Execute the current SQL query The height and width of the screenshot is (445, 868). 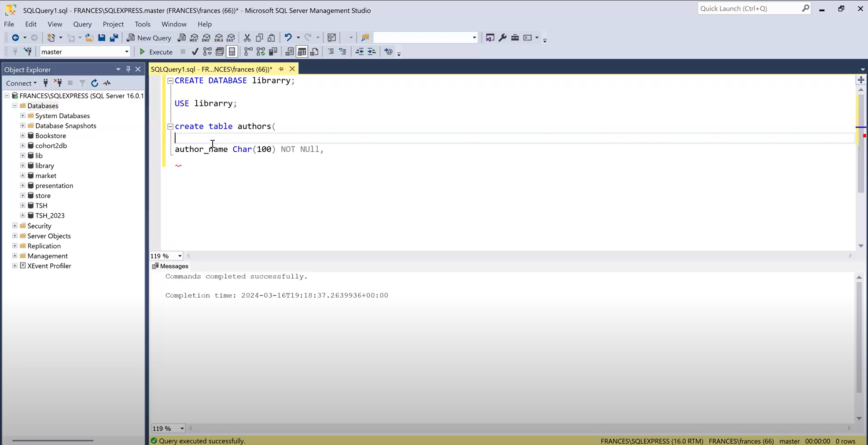pyautogui.click(x=157, y=51)
